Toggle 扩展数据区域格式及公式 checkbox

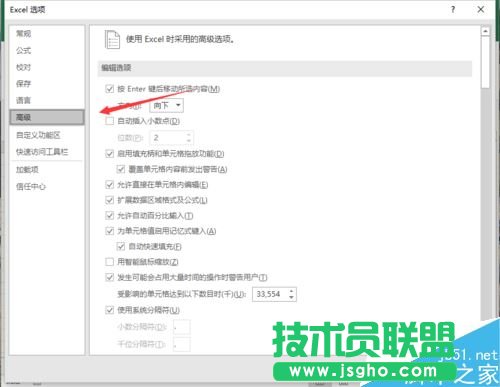coord(109,200)
